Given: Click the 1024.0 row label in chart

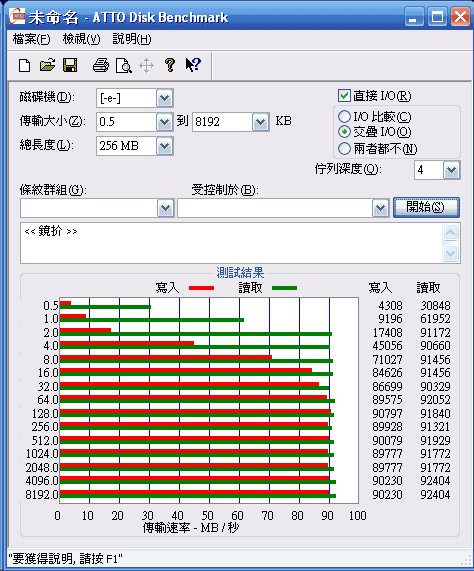Looking at the screenshot, I should click(42, 454).
